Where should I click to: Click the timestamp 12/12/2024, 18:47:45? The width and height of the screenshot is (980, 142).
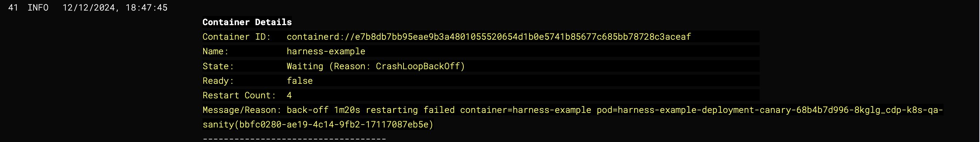pos(115,8)
